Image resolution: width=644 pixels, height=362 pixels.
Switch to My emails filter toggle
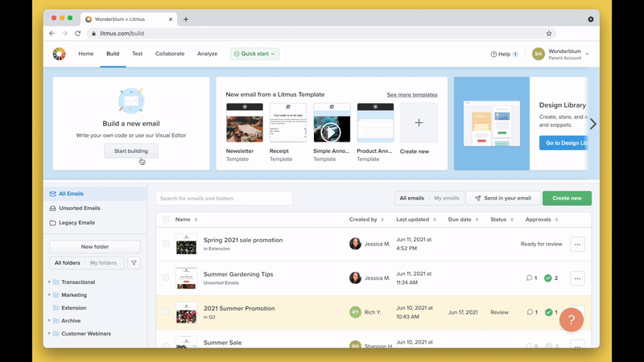tap(447, 198)
